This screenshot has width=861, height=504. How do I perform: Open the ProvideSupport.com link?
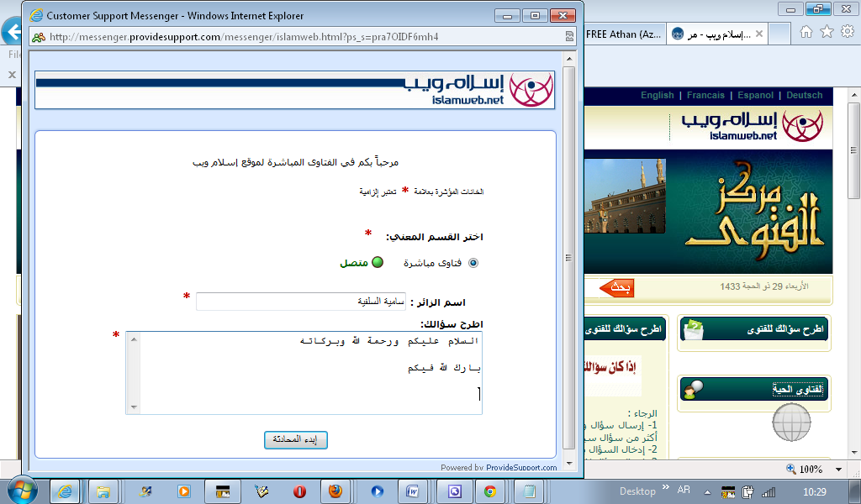(521, 468)
